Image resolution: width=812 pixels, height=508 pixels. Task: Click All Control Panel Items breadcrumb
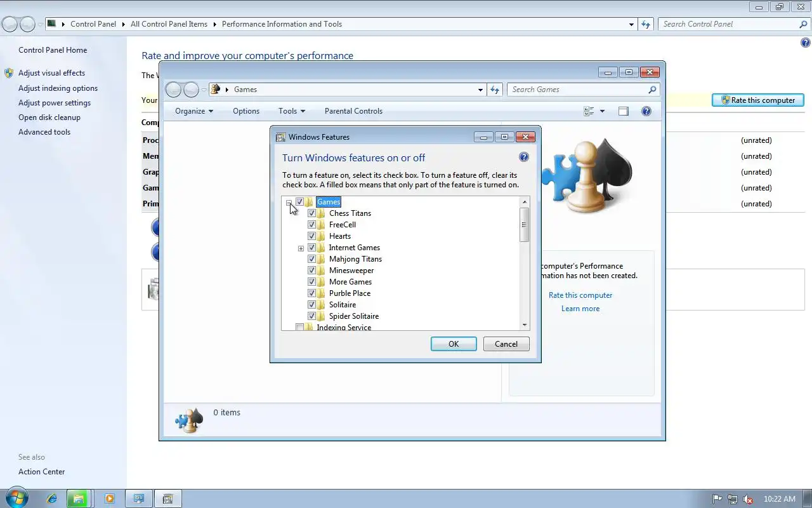point(169,24)
